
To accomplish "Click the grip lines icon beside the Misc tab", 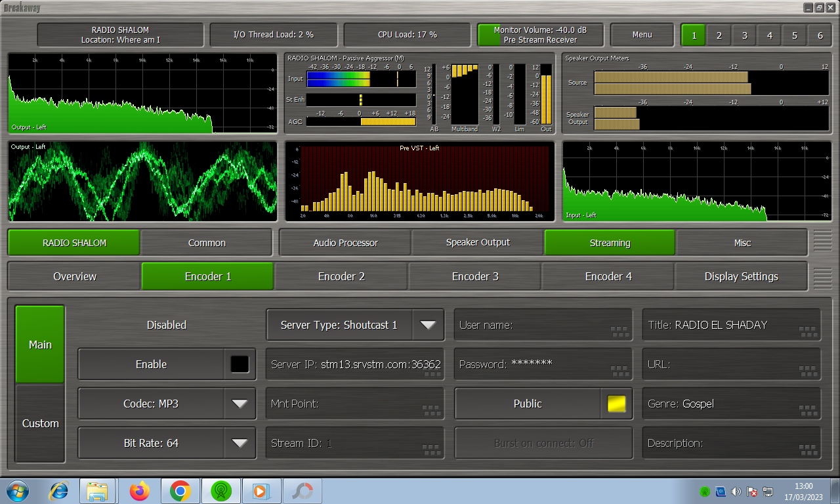I will point(822,241).
